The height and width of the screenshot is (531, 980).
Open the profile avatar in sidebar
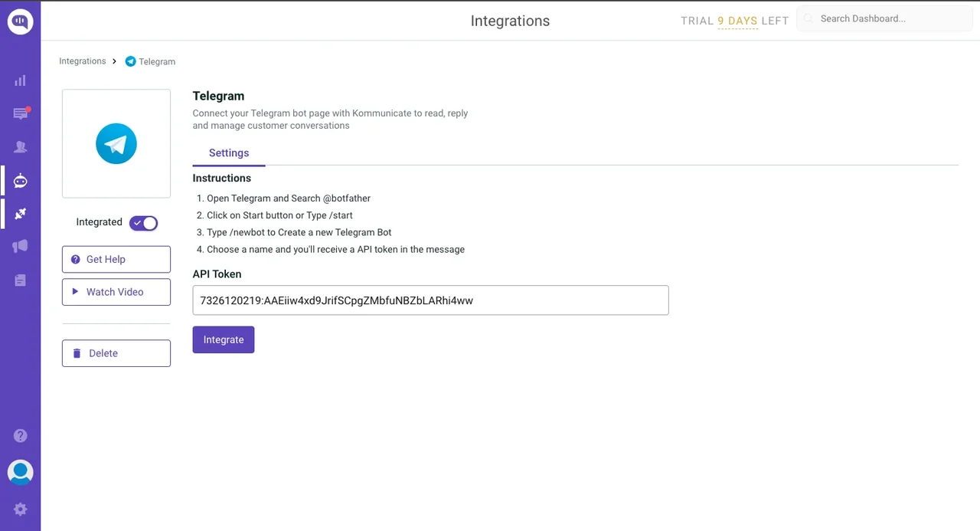click(x=21, y=472)
